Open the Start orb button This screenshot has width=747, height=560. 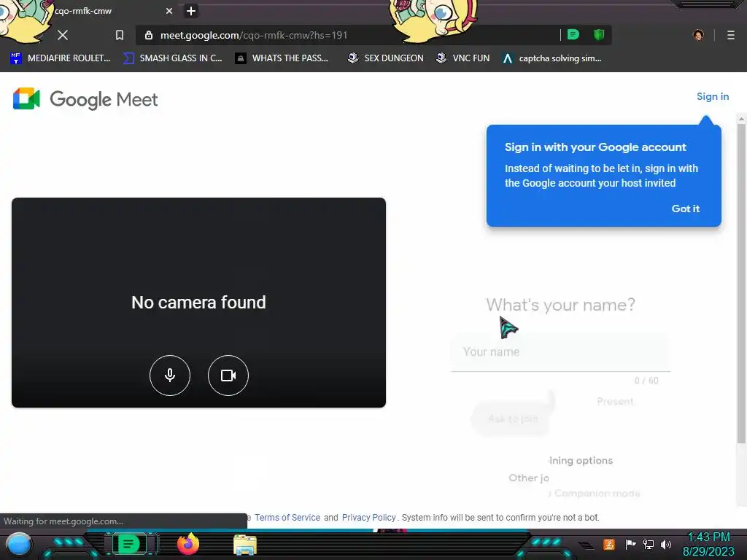pyautogui.click(x=19, y=544)
